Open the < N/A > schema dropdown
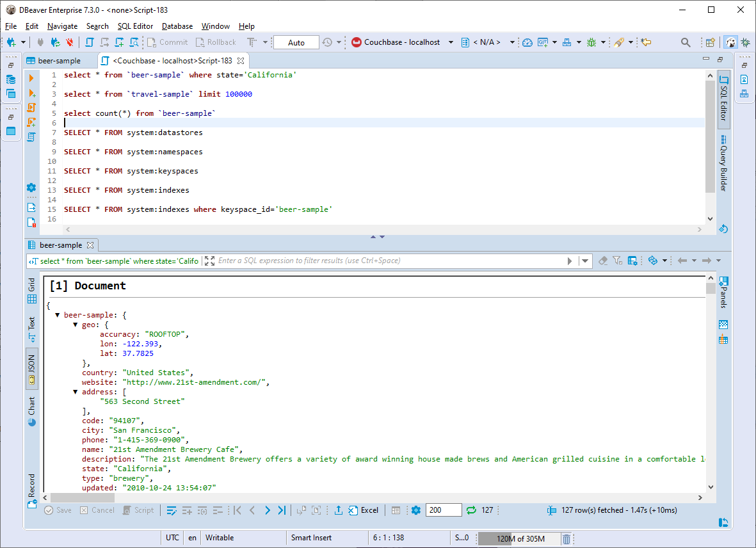Image resolution: width=756 pixels, height=548 pixels. coord(512,42)
